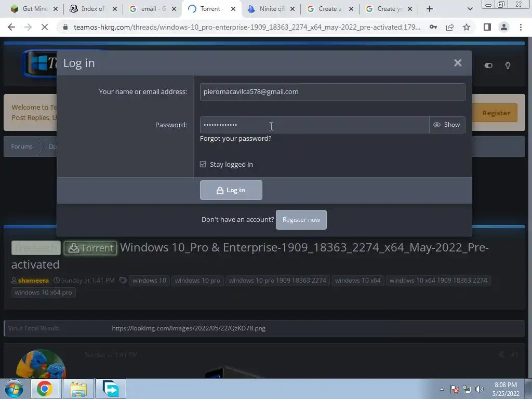Image resolution: width=532 pixels, height=399 pixels.
Task: Click the TeamOS site logo
Action: pos(40,63)
